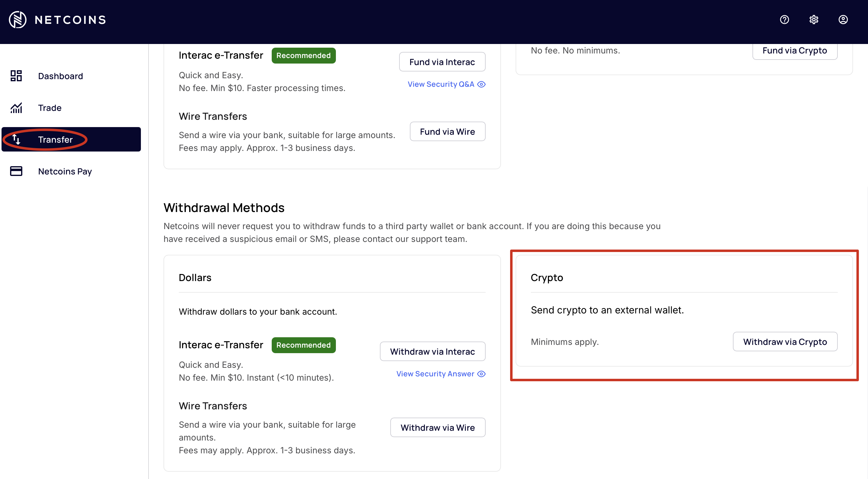
Task: Open the View Security Q&A link
Action: [x=440, y=84]
